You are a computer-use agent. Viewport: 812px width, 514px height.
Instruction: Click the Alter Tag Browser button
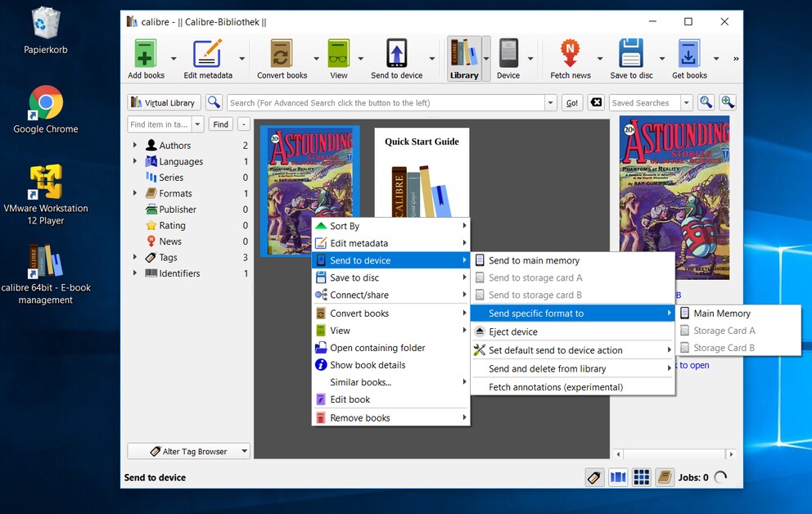(x=188, y=451)
